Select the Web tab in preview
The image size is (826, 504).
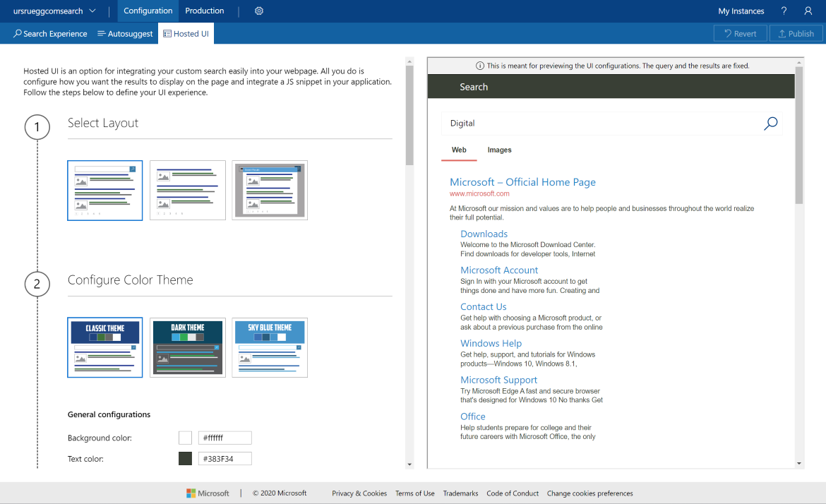[x=459, y=150]
